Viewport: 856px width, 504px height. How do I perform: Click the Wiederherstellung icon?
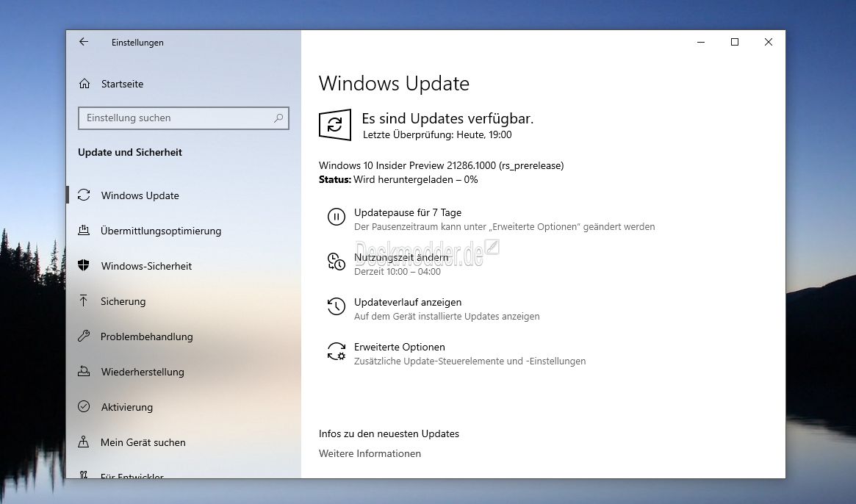(84, 371)
